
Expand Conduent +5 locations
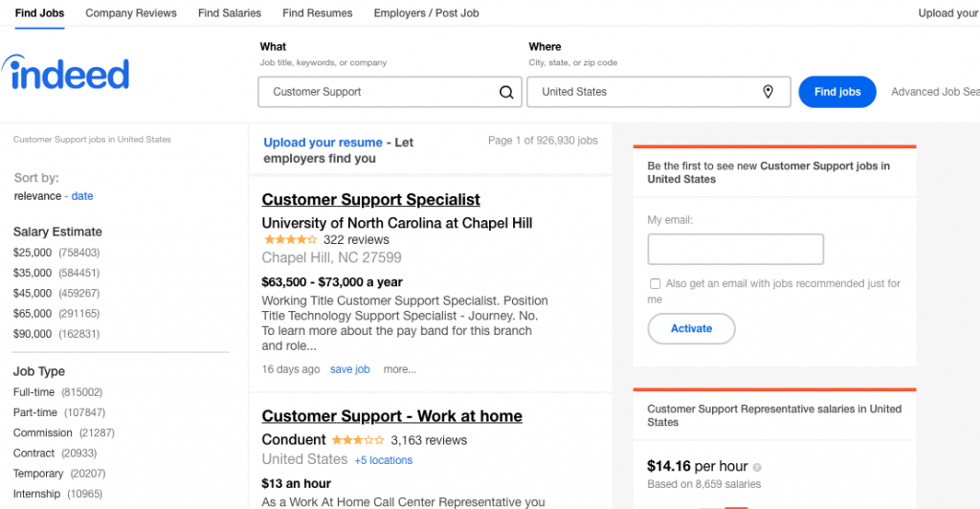(x=384, y=460)
